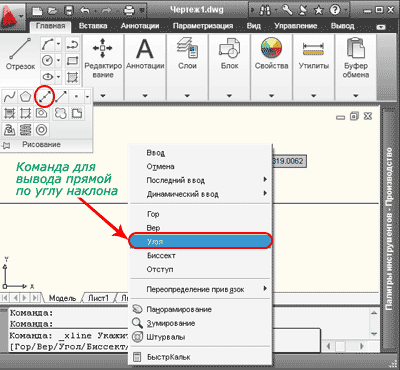
Task: Select the Boundary tool
Action: (25, 113)
